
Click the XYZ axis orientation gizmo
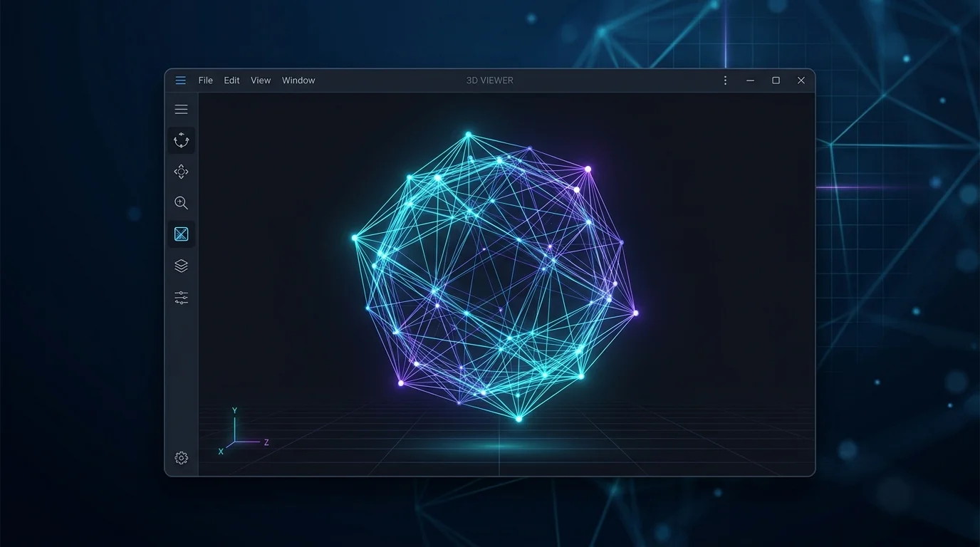(242, 432)
